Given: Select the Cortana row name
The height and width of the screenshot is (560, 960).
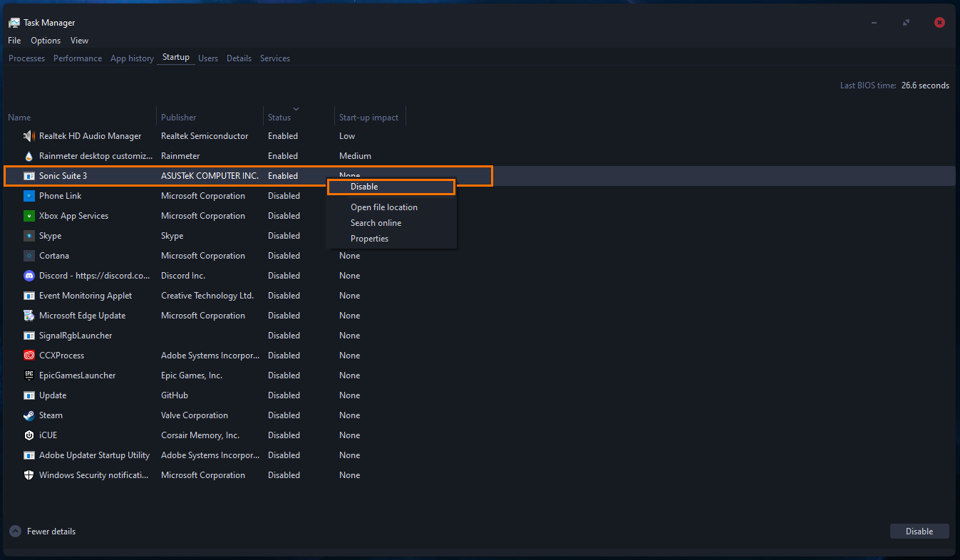Looking at the screenshot, I should click(x=54, y=256).
